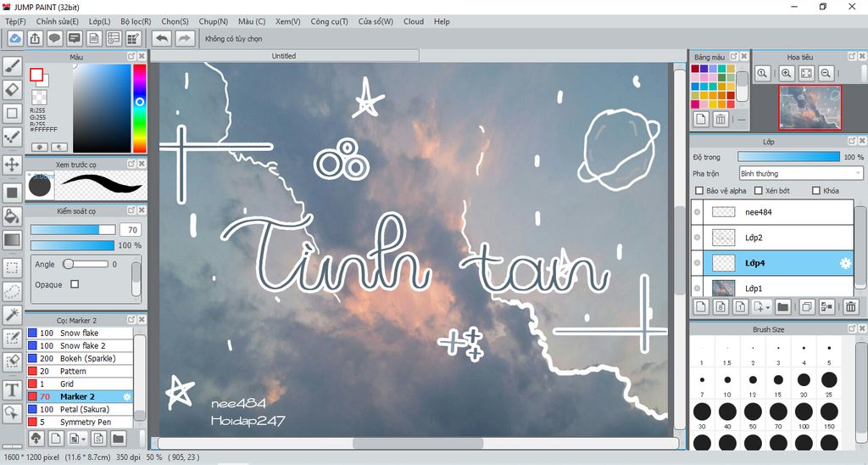
Task: Select the Snow flake 2 brush
Action: [x=81, y=345]
